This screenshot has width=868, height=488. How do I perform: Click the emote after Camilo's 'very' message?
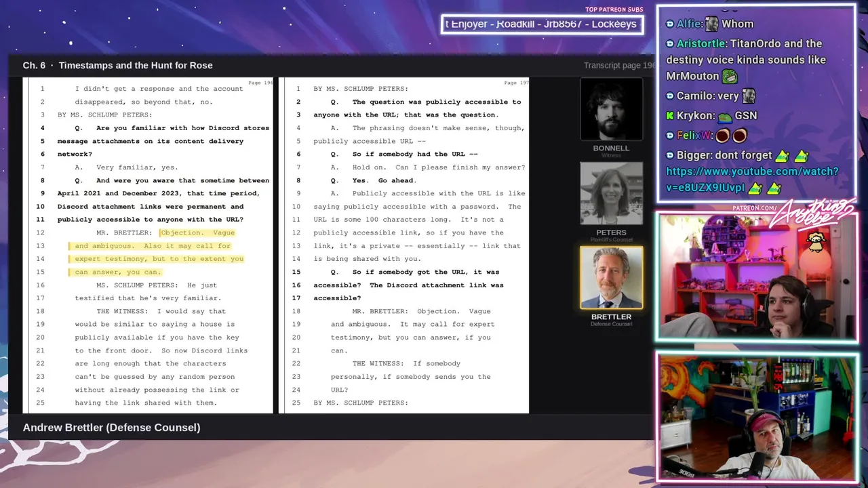pos(749,96)
